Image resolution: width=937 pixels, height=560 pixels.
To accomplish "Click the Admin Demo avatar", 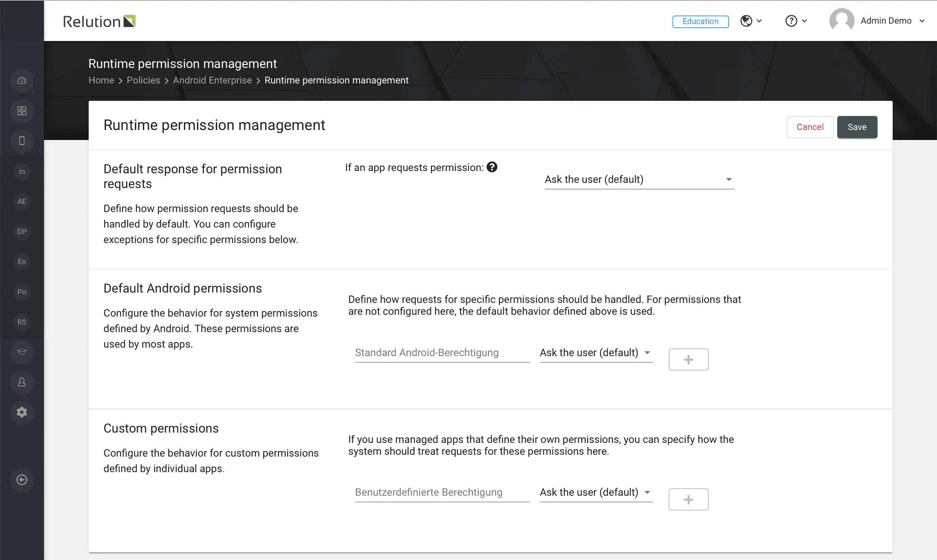I will click(x=842, y=21).
